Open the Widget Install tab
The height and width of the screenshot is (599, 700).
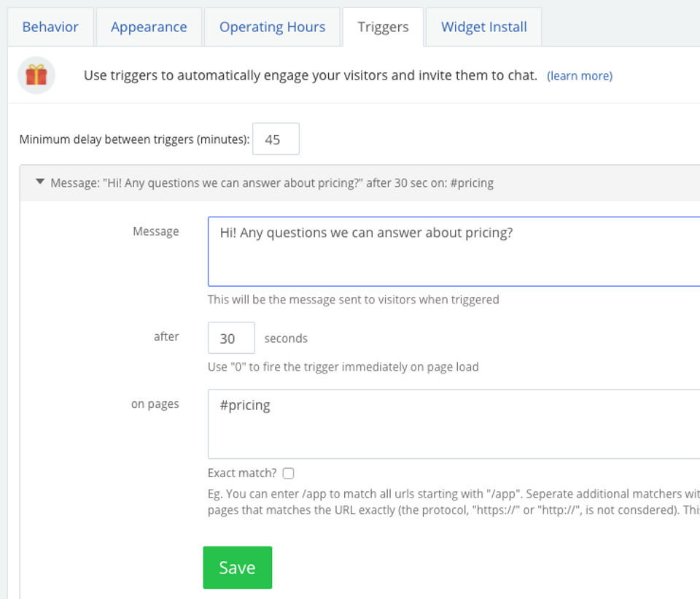coord(483,27)
